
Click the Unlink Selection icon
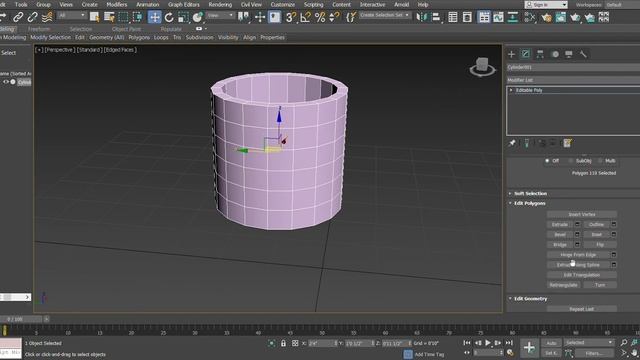point(33,17)
